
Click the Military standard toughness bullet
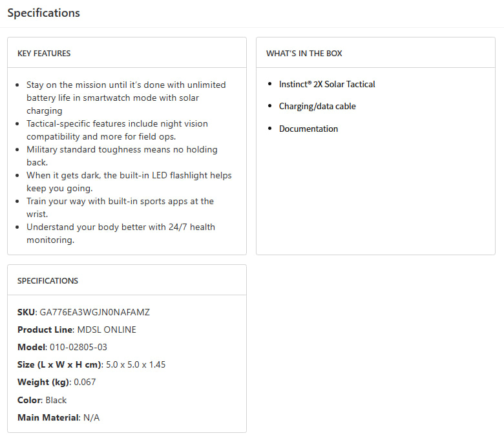122,156
